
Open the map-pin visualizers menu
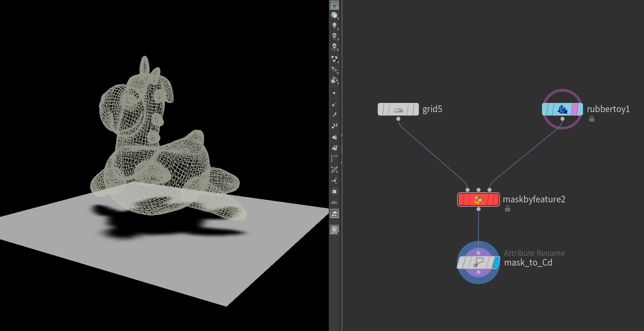(334, 229)
